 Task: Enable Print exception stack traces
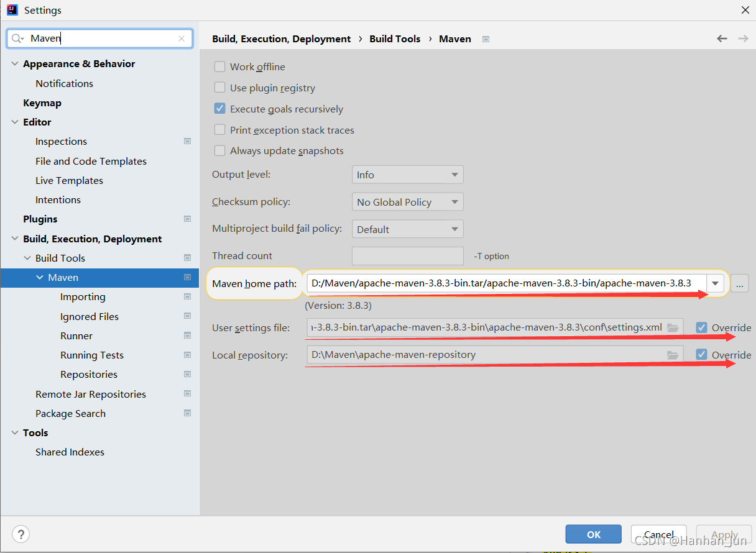219,130
